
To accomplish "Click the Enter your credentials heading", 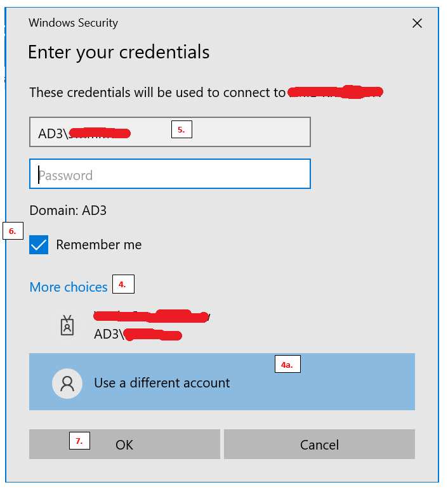I will click(119, 52).
